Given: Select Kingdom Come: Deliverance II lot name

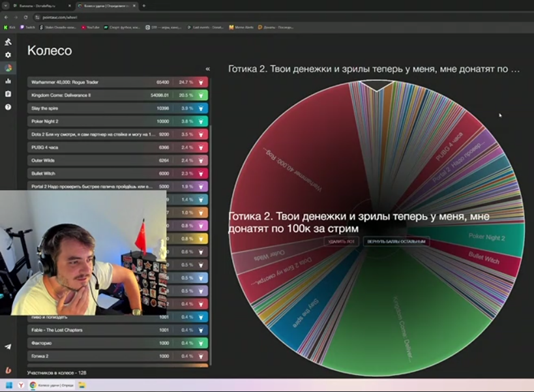Looking at the screenshot, I should coord(61,95).
